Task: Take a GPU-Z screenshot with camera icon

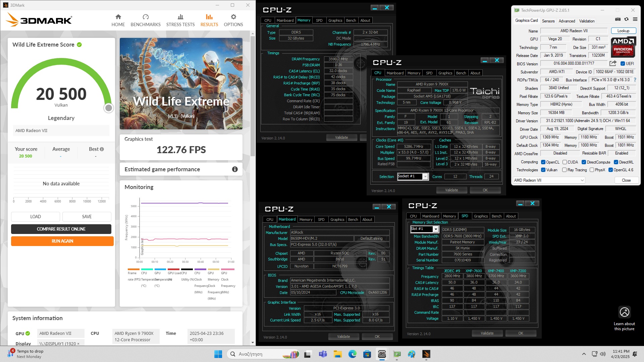Action: (x=618, y=19)
